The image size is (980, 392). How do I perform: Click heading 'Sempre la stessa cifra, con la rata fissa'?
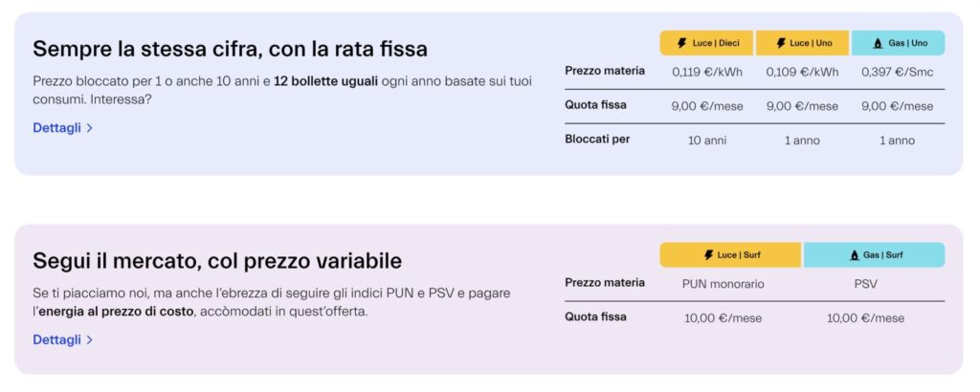(230, 49)
